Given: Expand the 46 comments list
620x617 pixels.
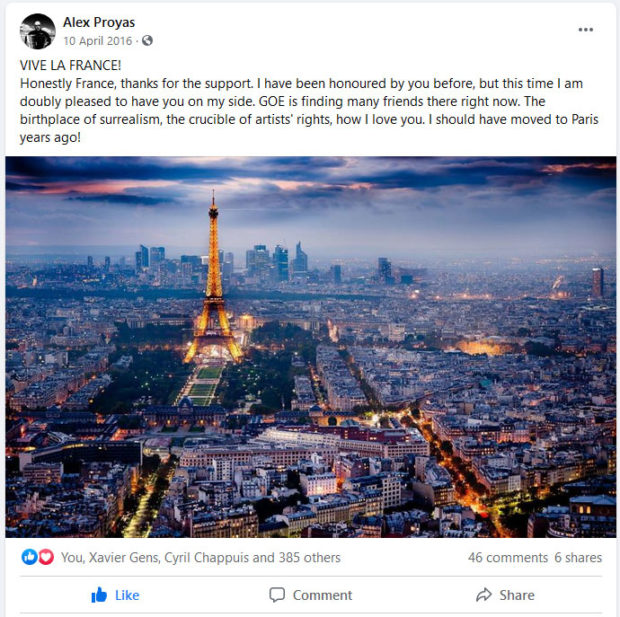Looking at the screenshot, I should tap(508, 557).
